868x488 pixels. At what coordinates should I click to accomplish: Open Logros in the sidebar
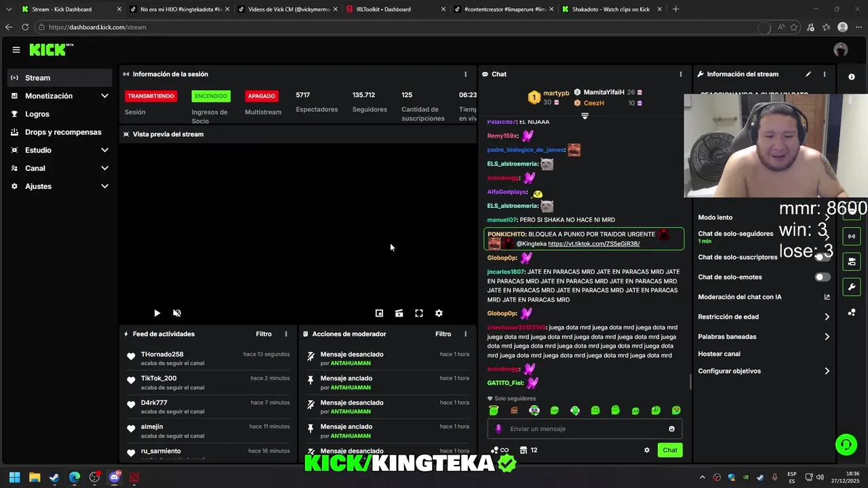click(x=60, y=115)
